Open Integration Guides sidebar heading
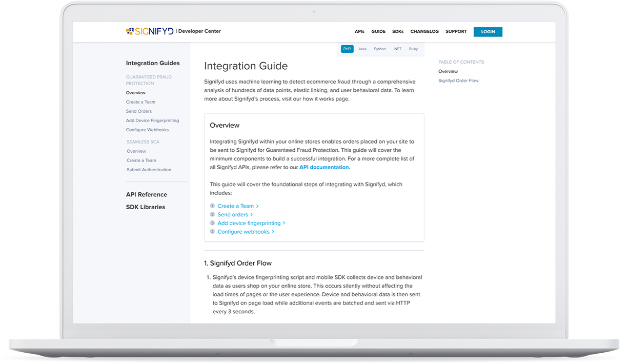Viewport: 629px width, 364px height. [153, 63]
